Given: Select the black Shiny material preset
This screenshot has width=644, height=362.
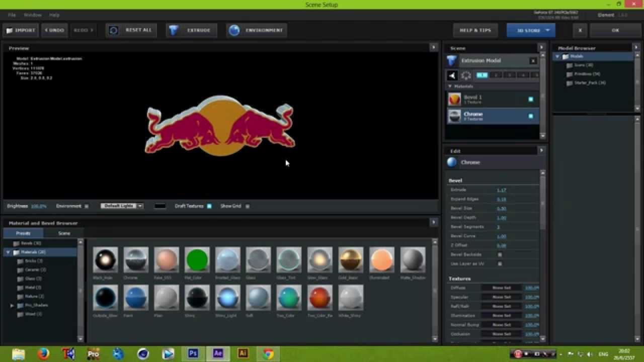Looking at the screenshot, I should tap(197, 298).
